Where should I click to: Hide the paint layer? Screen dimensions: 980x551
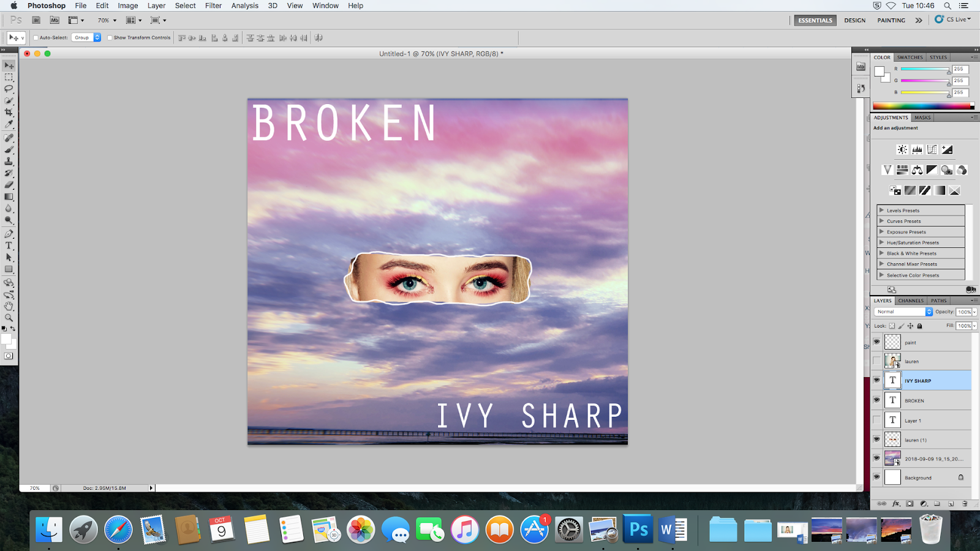coord(877,342)
